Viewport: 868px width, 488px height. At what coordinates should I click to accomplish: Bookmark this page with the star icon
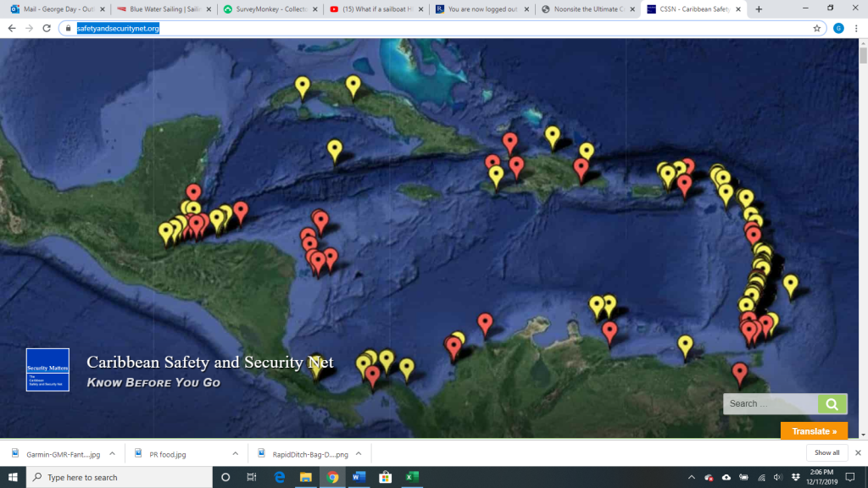pyautogui.click(x=817, y=28)
